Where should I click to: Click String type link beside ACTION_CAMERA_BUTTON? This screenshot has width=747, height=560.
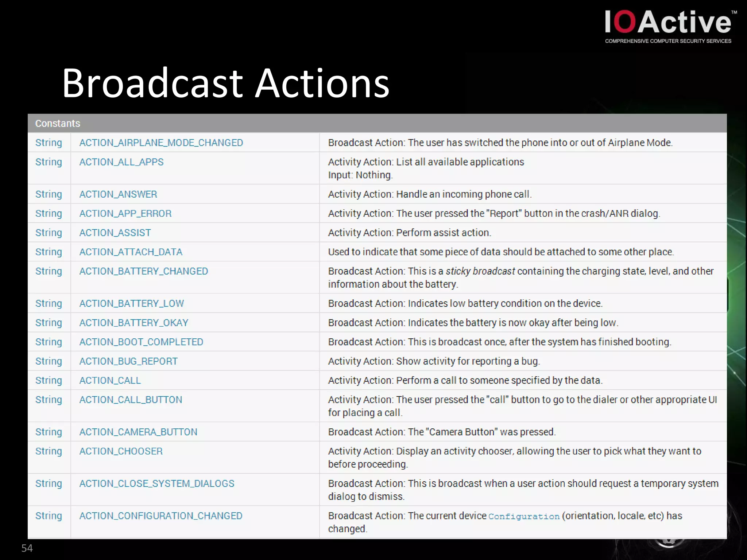pos(49,432)
